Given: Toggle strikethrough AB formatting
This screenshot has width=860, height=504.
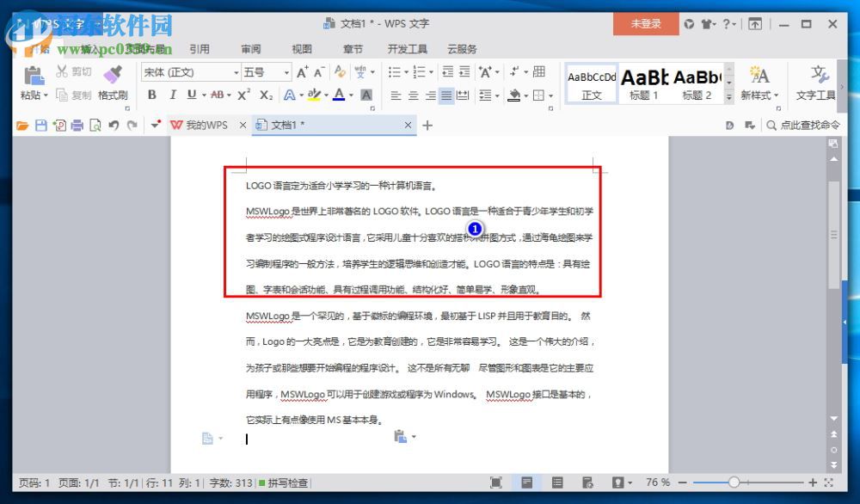Looking at the screenshot, I should point(217,95).
